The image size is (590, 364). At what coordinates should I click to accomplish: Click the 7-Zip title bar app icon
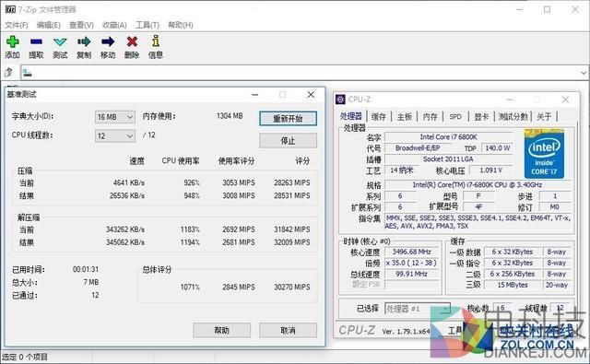pyautogui.click(x=10, y=9)
